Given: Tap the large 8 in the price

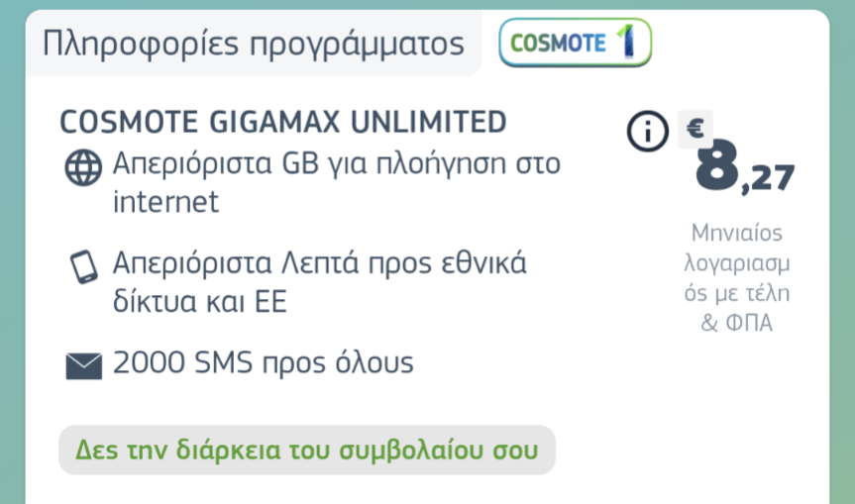Looking at the screenshot, I should [717, 165].
